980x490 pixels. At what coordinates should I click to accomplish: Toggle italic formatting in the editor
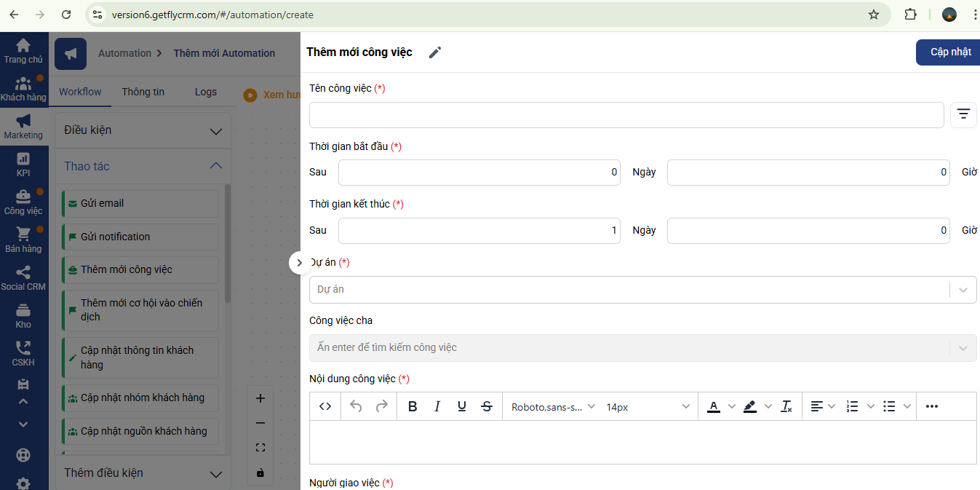(x=437, y=406)
